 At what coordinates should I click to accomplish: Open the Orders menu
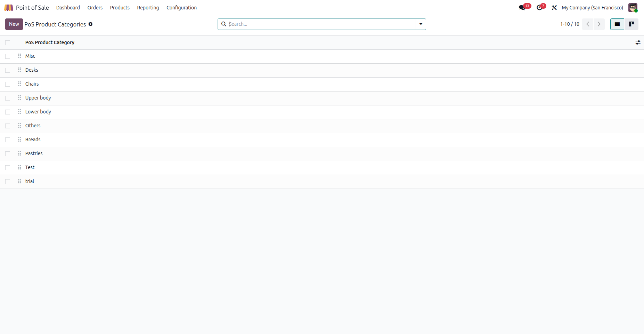[95, 8]
